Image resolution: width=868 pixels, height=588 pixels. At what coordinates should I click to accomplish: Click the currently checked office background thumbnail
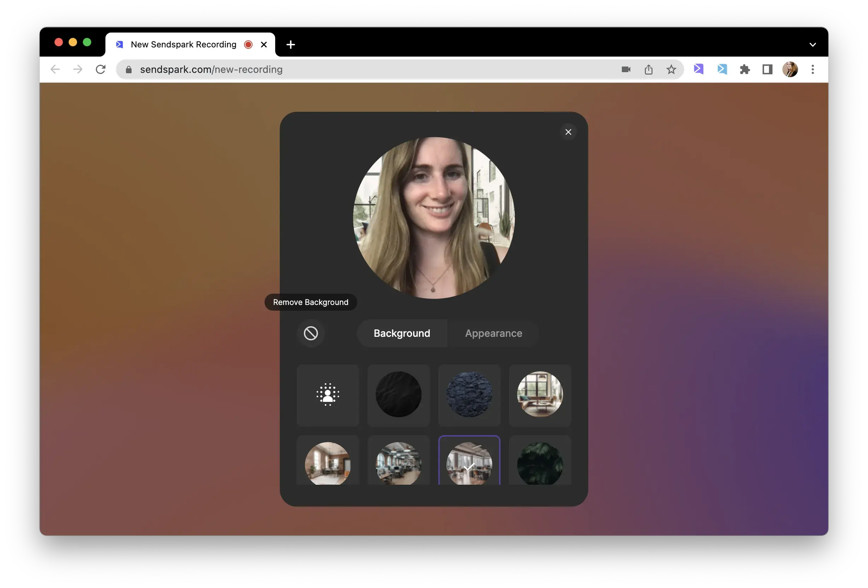[469, 463]
